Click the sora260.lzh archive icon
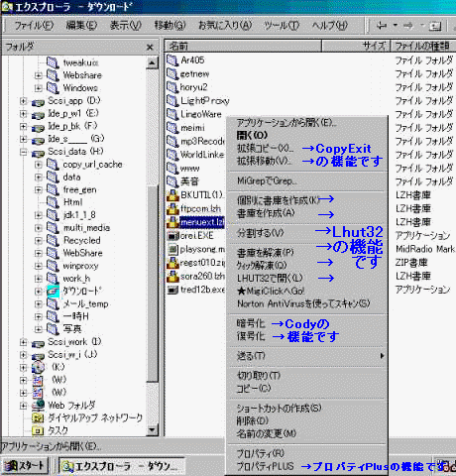Viewport: 456px width, 476px height. click(172, 277)
